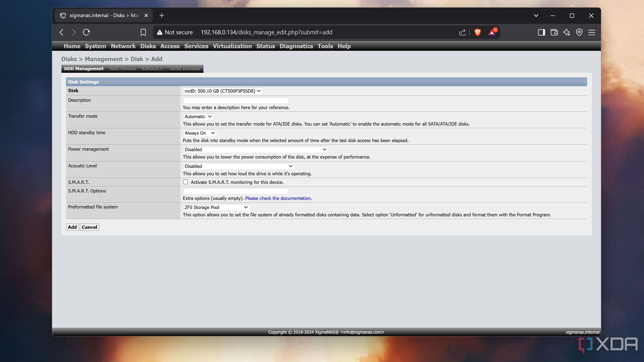This screenshot has width=644, height=362.
Task: Click the address bar URL
Action: (x=266, y=32)
